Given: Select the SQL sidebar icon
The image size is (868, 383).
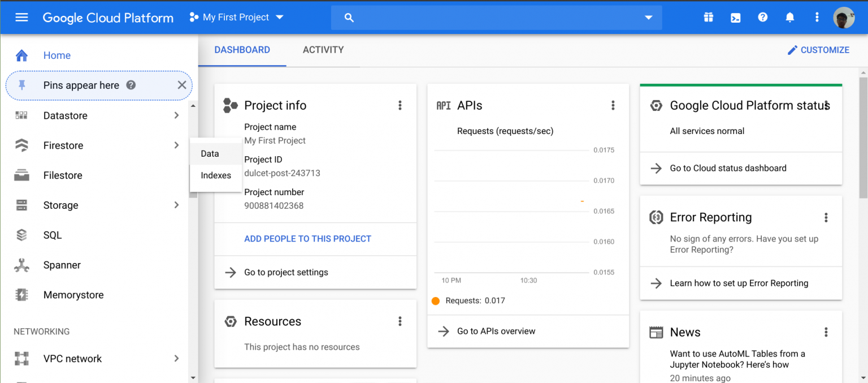Looking at the screenshot, I should 21,235.
